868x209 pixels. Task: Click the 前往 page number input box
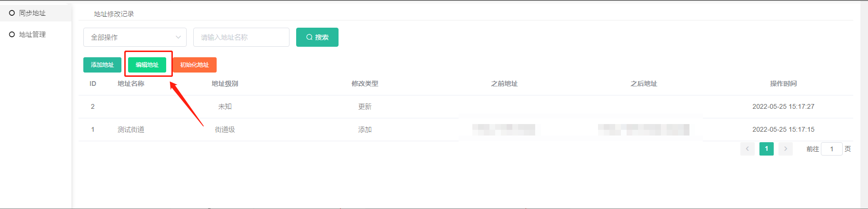[832, 149]
